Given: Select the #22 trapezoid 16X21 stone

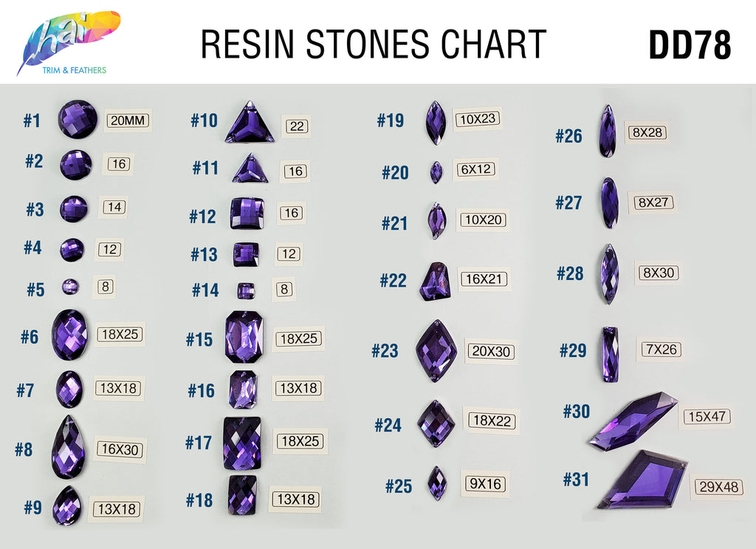Looking at the screenshot, I should pyautogui.click(x=436, y=282).
